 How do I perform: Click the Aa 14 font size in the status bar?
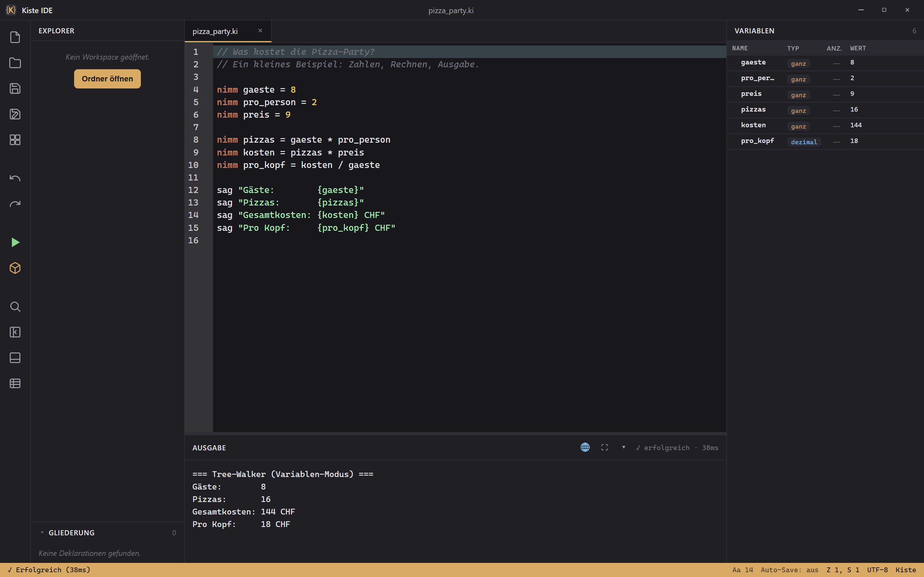click(742, 570)
